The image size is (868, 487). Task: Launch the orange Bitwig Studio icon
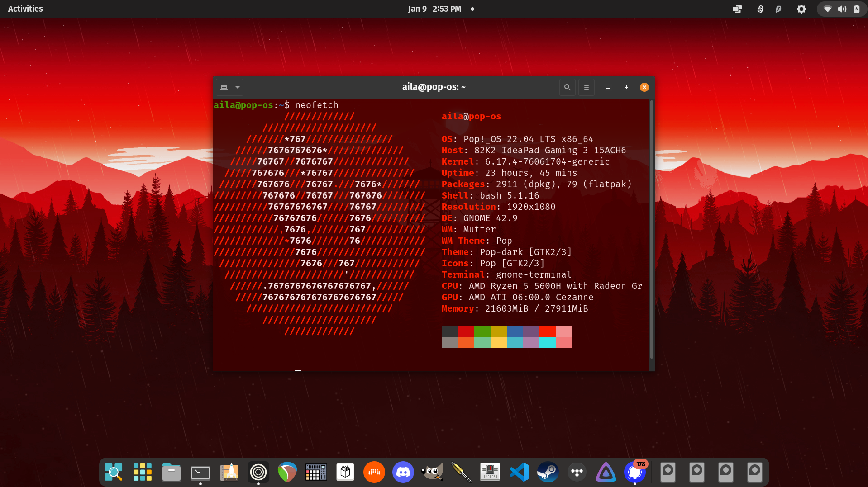click(x=374, y=472)
